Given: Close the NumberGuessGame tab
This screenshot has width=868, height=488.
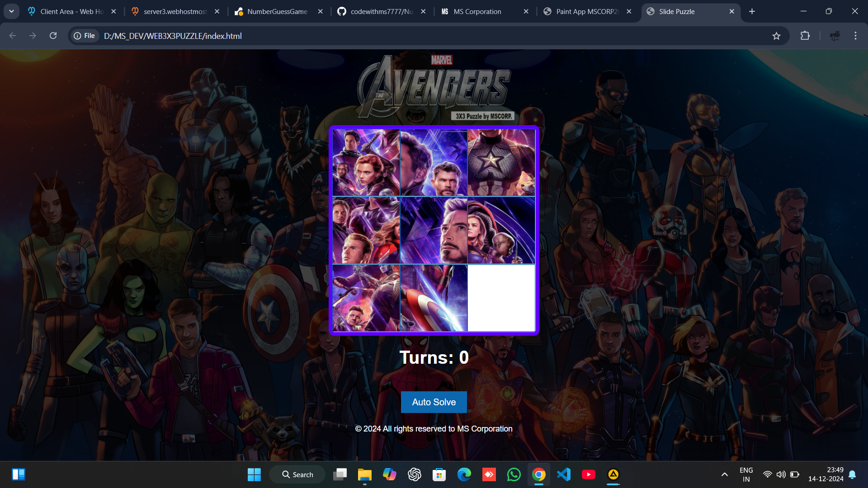Looking at the screenshot, I should point(320,11).
